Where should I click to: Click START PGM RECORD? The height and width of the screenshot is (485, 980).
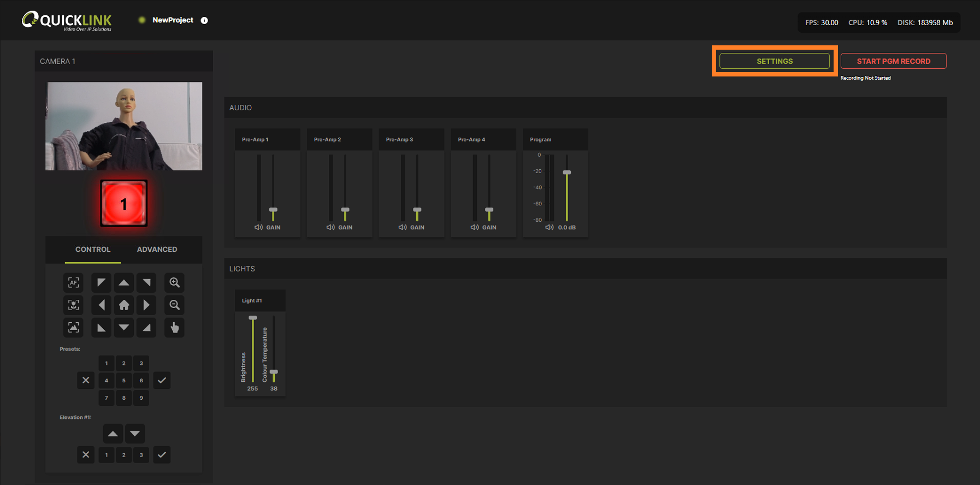(894, 61)
